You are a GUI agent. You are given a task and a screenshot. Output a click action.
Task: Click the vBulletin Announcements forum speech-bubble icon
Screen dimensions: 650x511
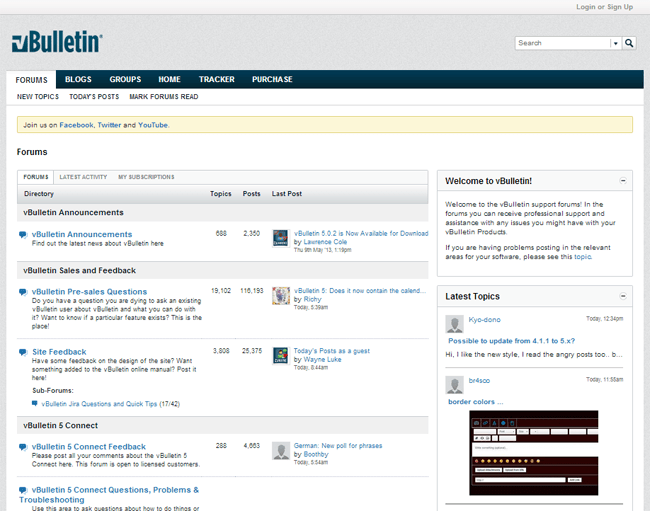tap(23, 235)
